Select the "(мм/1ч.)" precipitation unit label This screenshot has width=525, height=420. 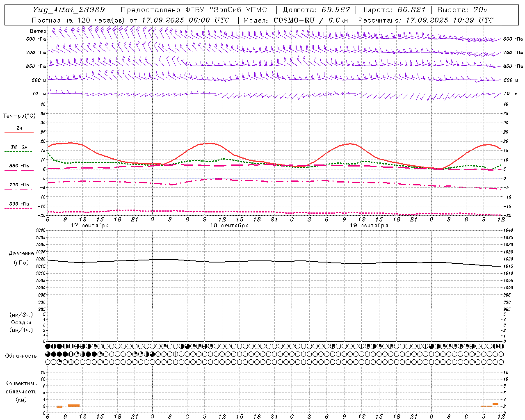coord(21,330)
